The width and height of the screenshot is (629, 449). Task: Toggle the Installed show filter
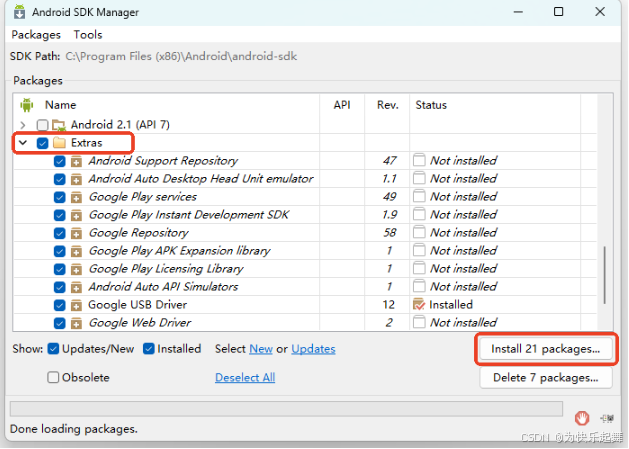pos(148,349)
